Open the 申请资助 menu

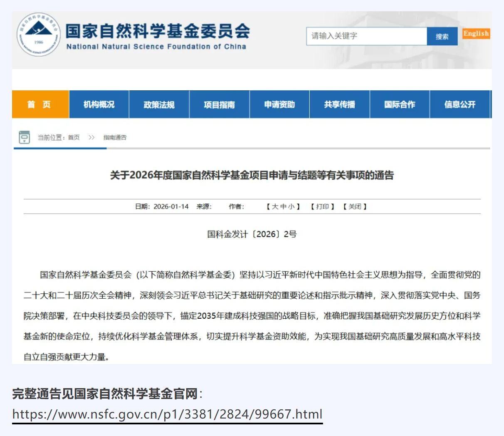pos(279,104)
